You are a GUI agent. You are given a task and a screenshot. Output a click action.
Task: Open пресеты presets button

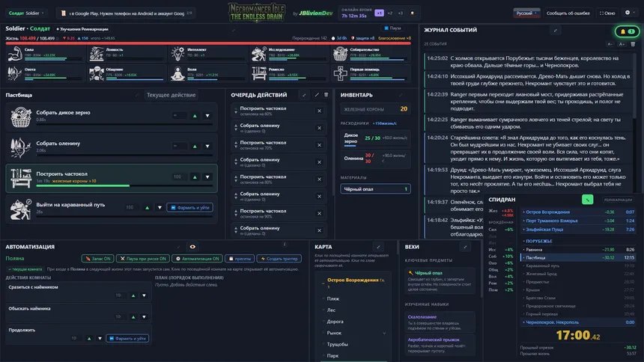point(240,259)
